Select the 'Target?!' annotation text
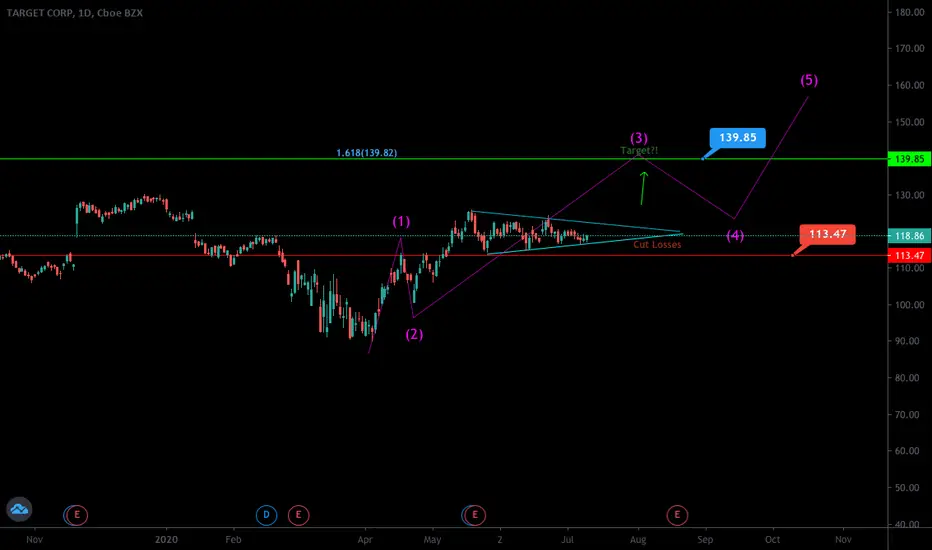Image resolution: width=932 pixels, height=550 pixels. [x=639, y=150]
